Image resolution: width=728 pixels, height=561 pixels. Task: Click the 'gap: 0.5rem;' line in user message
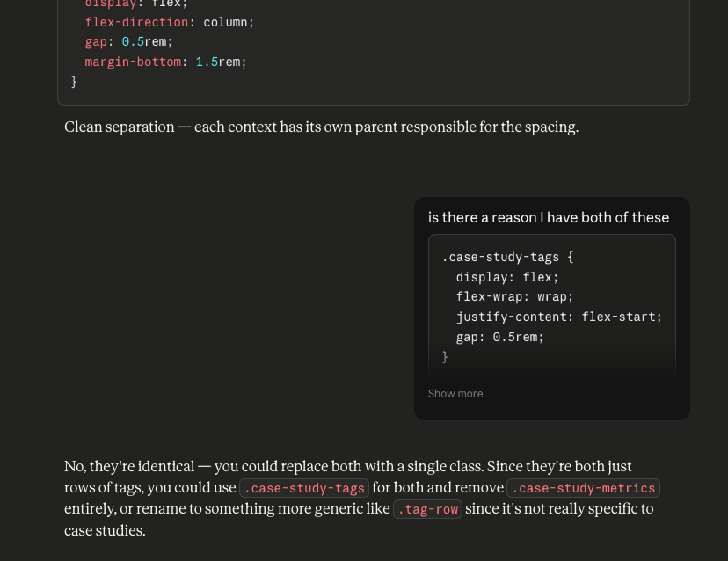pyautogui.click(x=499, y=337)
